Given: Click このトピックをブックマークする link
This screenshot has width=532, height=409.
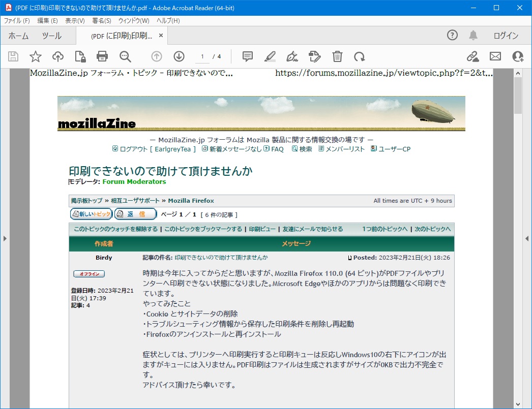Looking at the screenshot, I should point(203,229).
